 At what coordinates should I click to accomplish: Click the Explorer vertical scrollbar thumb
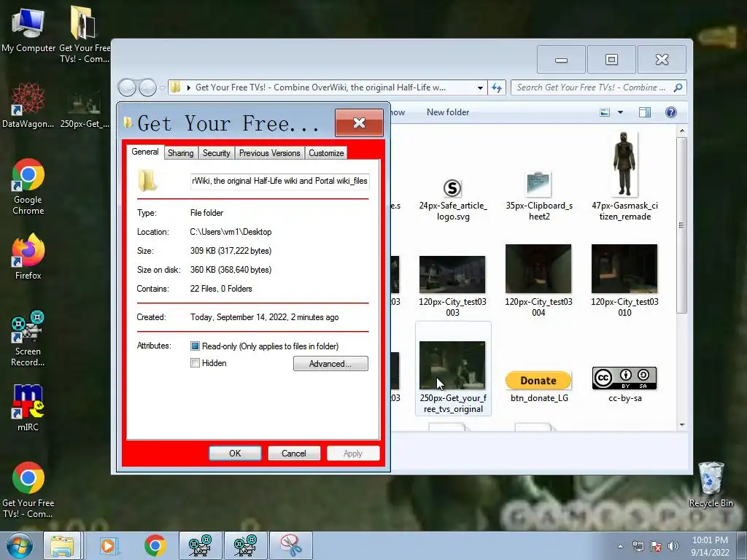tap(682, 225)
